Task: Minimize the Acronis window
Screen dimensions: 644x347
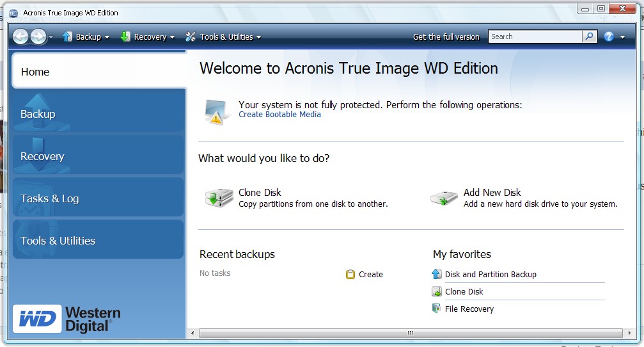Action: pyautogui.click(x=585, y=8)
